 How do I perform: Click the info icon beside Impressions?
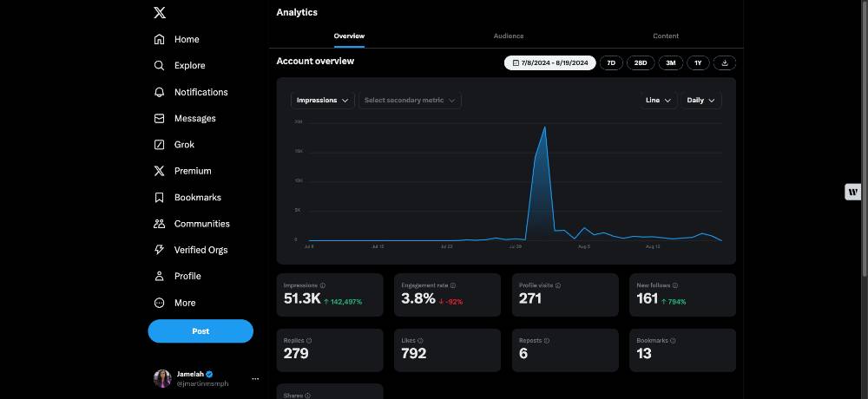(x=323, y=285)
